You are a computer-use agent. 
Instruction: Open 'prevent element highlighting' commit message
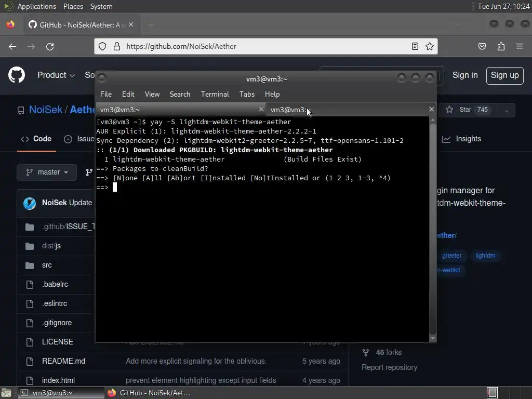(x=201, y=380)
